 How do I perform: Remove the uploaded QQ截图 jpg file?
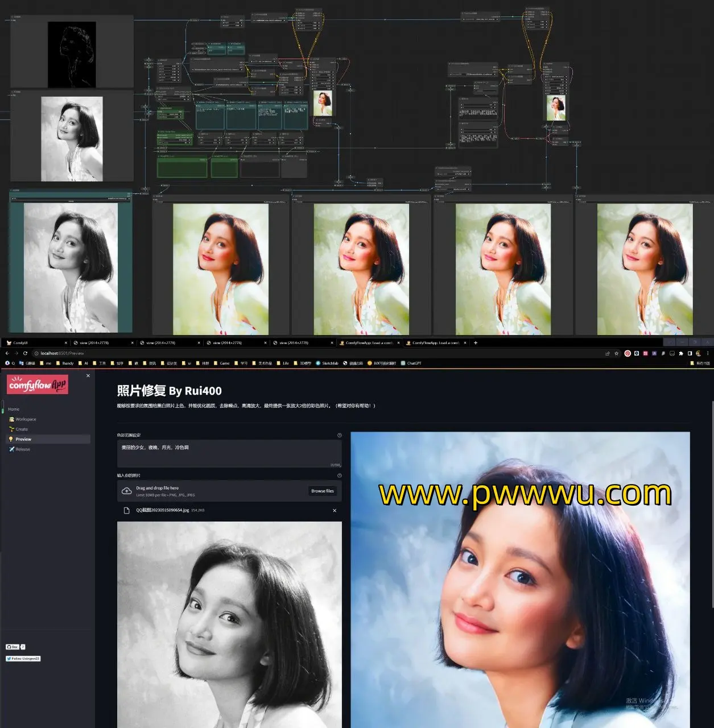pos(335,511)
